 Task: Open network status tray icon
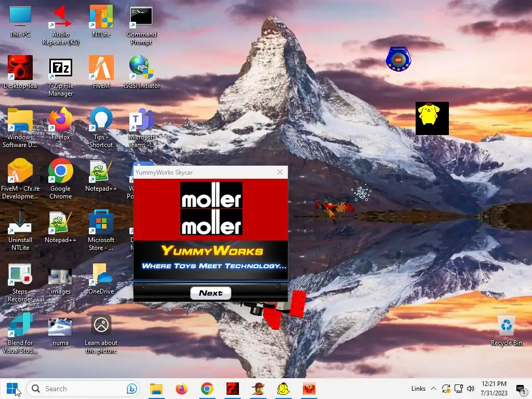(459, 389)
